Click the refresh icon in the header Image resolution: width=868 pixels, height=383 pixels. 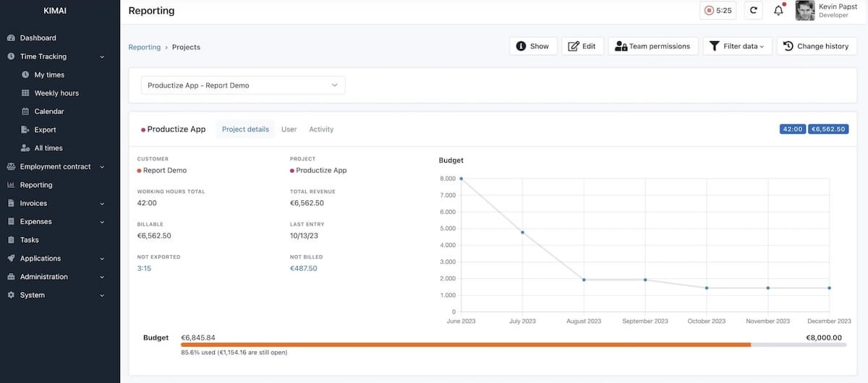click(754, 11)
